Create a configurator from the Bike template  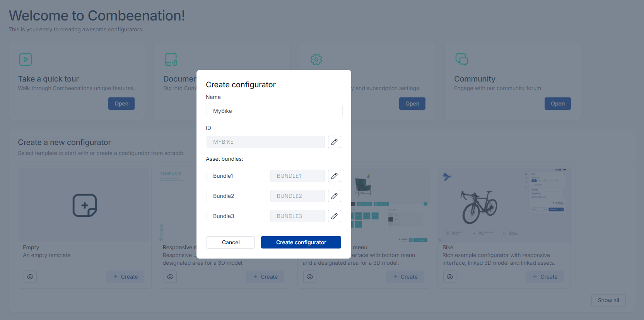545,277
